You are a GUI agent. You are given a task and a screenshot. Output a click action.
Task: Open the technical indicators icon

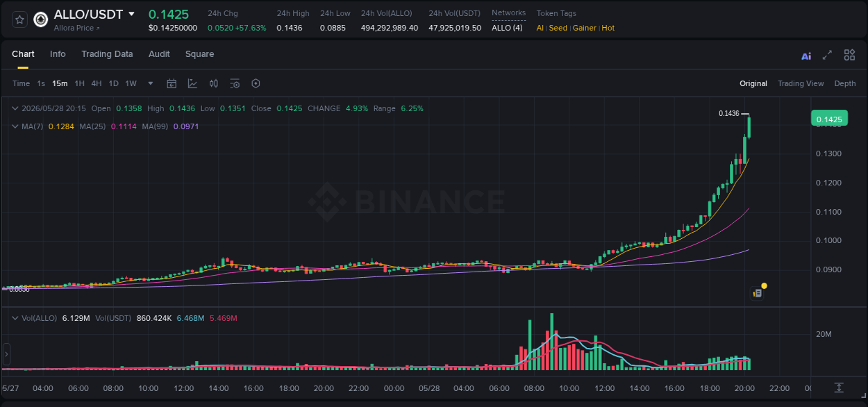click(x=192, y=83)
